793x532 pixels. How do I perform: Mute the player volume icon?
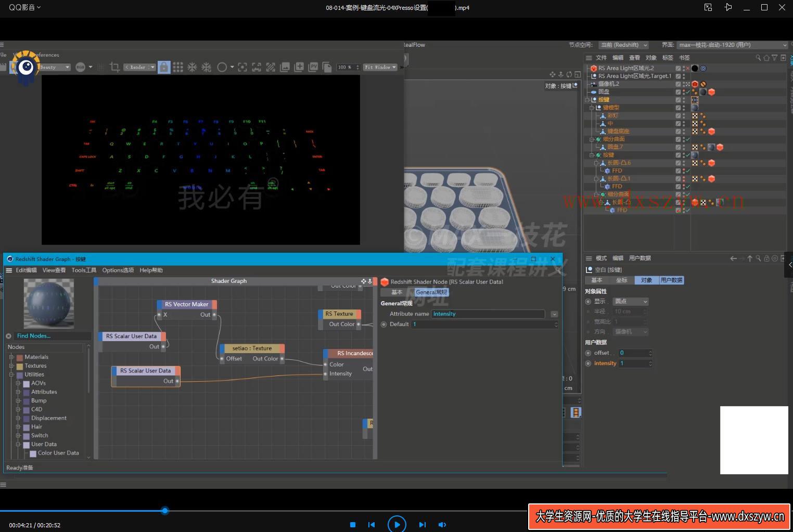(x=442, y=525)
